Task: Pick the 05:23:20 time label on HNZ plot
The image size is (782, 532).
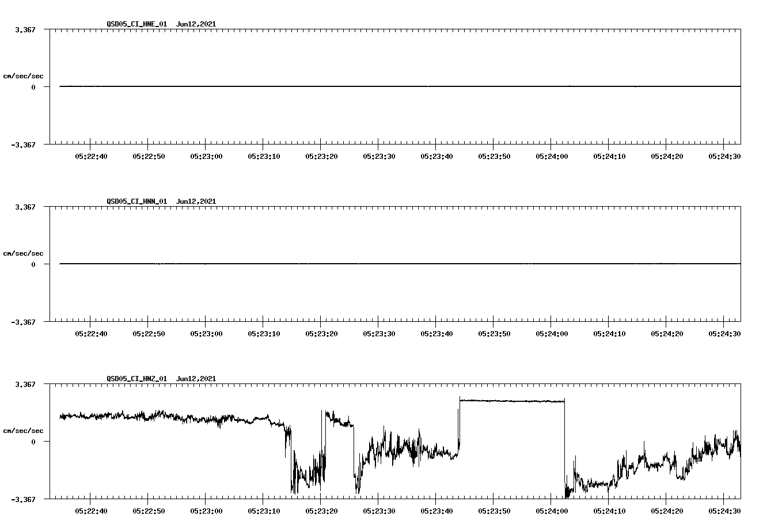Action: 321,511
